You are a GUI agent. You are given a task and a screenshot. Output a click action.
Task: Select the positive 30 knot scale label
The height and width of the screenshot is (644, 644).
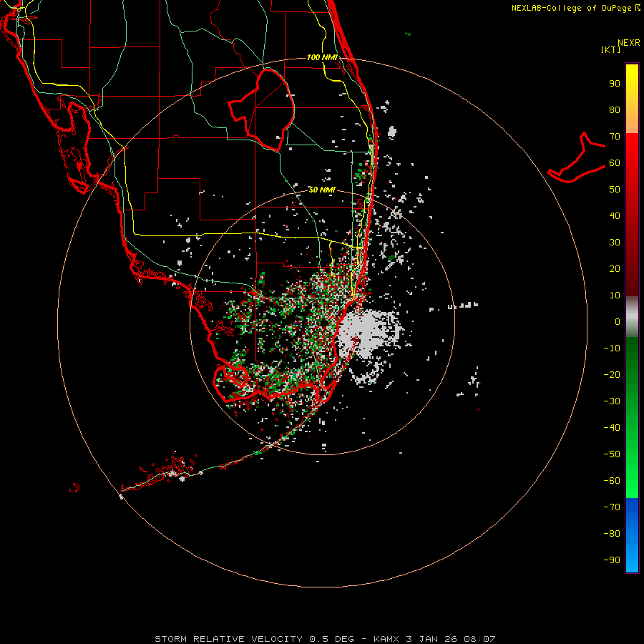615,243
